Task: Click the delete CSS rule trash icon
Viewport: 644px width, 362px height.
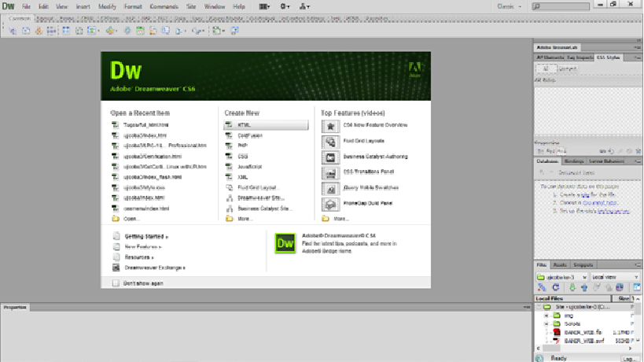Action: tap(638, 151)
